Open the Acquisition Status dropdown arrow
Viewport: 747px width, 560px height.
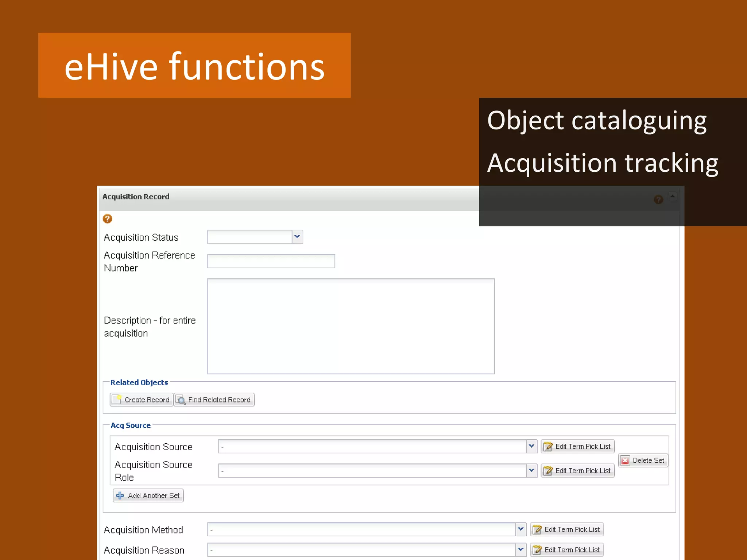pos(297,237)
